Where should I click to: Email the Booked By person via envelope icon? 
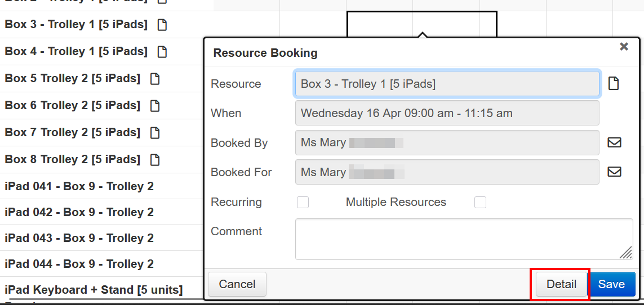(614, 142)
